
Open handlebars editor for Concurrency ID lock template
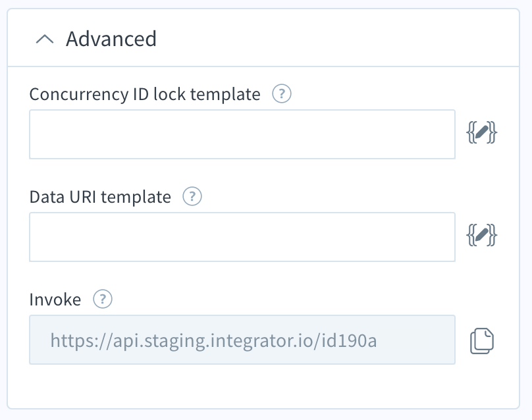click(x=481, y=133)
